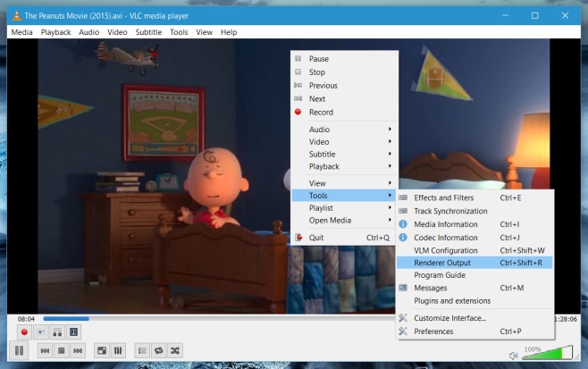Toggle A-B loop button

click(x=57, y=331)
